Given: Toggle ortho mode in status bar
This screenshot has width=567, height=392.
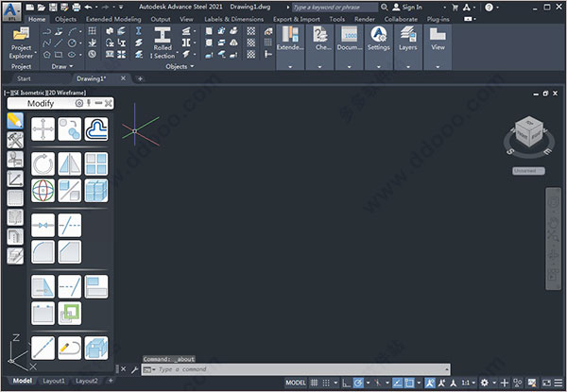Looking at the screenshot, I should click(347, 383).
